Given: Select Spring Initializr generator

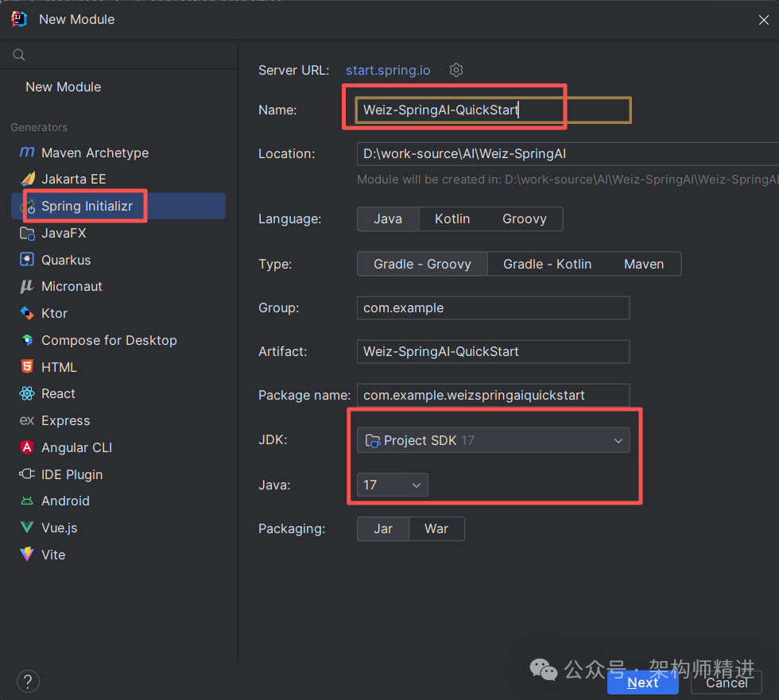Looking at the screenshot, I should (118, 206).
